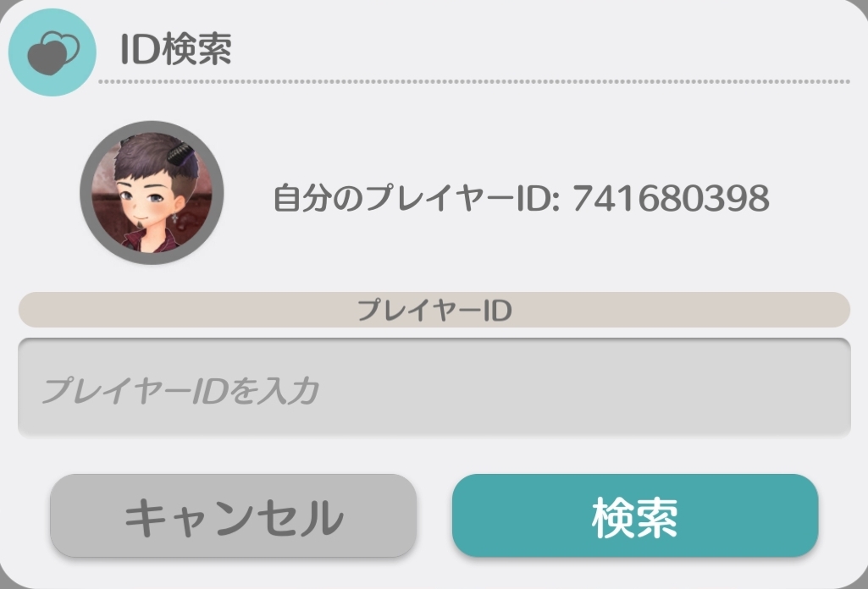Click the placeholder text プレイヤーIDを入力

pyautogui.click(x=180, y=390)
